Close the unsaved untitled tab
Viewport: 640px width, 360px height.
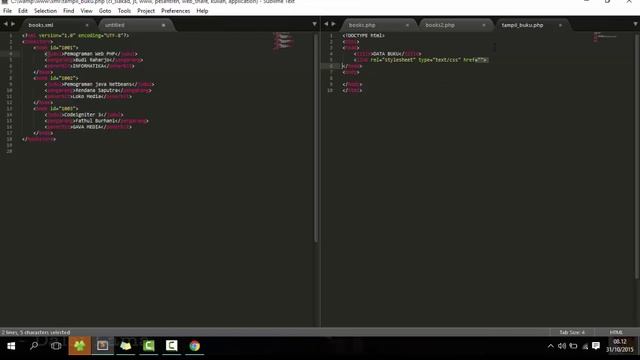164,25
